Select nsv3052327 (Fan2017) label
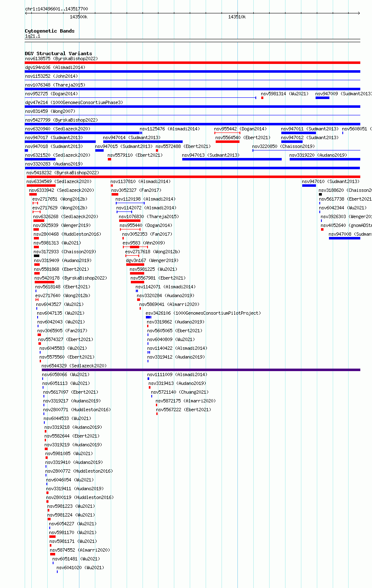The width and height of the screenshot is (372, 588). coord(137,190)
